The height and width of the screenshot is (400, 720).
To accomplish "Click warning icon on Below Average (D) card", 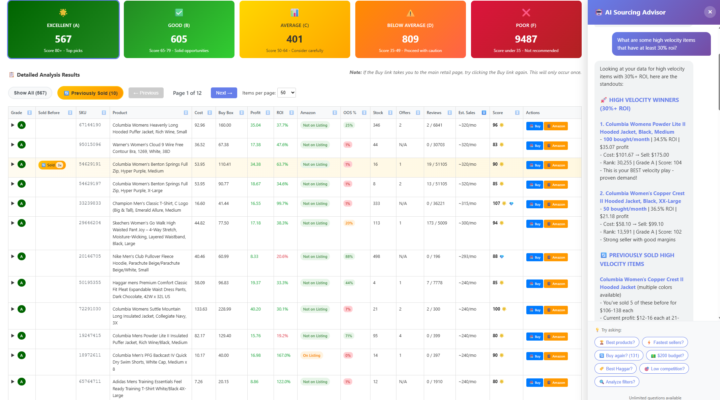I will click(x=410, y=13).
